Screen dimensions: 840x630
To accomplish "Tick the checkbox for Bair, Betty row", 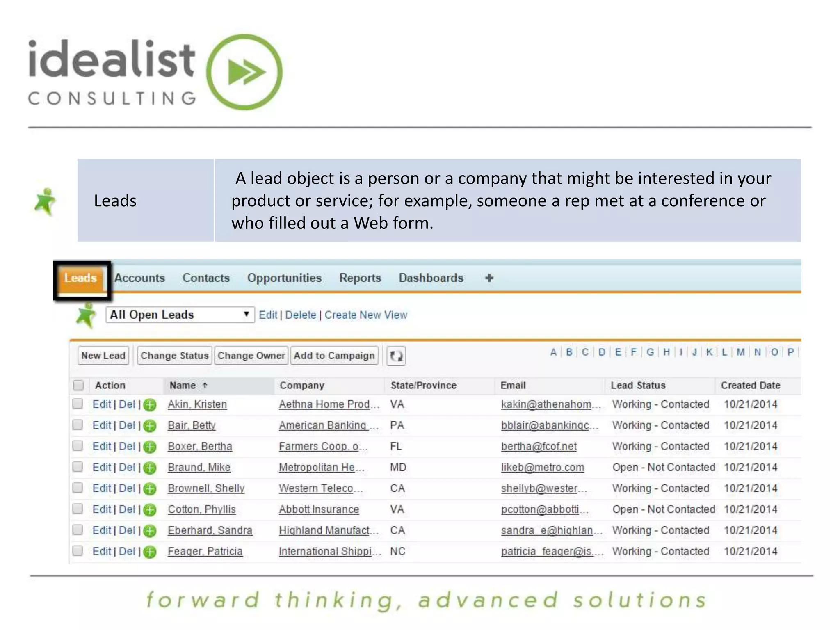I will click(x=78, y=425).
